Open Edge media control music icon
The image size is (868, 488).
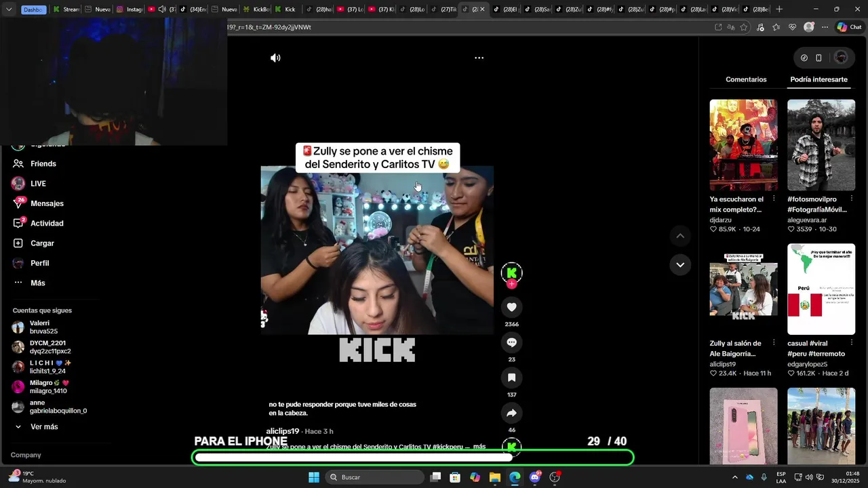[x=760, y=27]
